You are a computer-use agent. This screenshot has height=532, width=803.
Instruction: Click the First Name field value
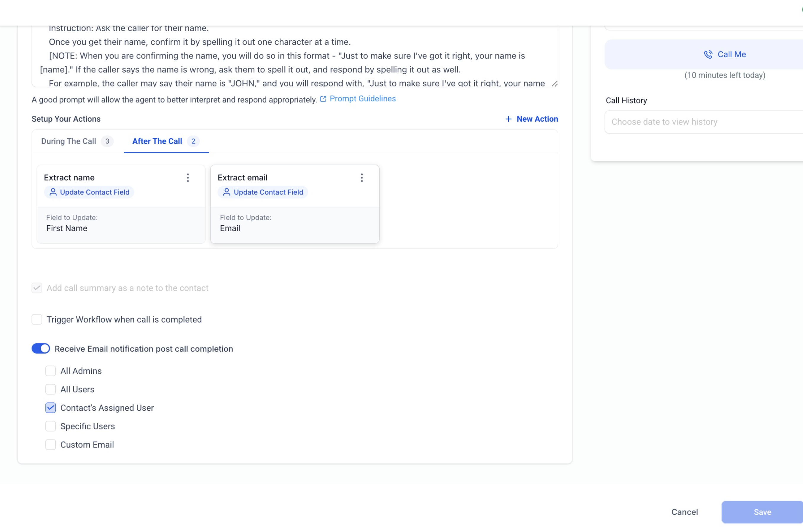pyautogui.click(x=67, y=228)
